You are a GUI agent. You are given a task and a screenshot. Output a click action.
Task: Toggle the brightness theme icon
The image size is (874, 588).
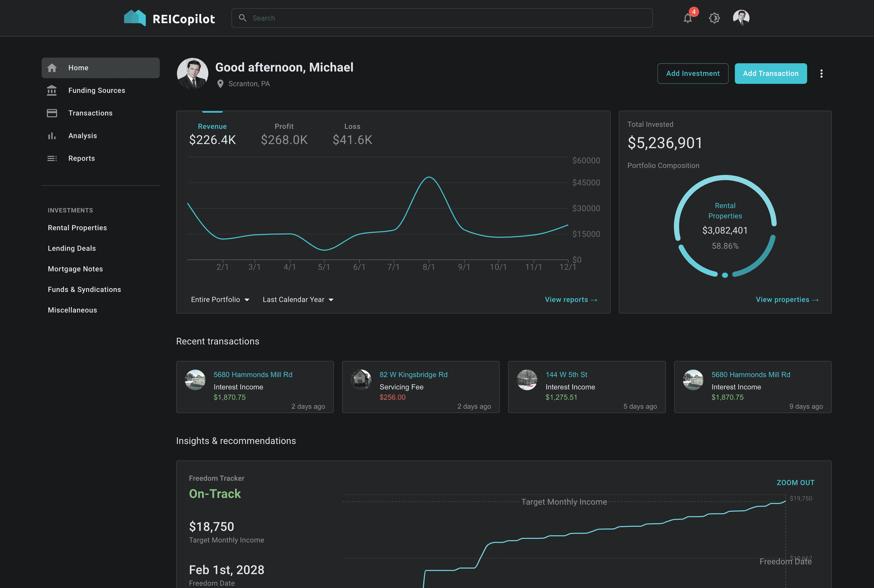click(714, 18)
